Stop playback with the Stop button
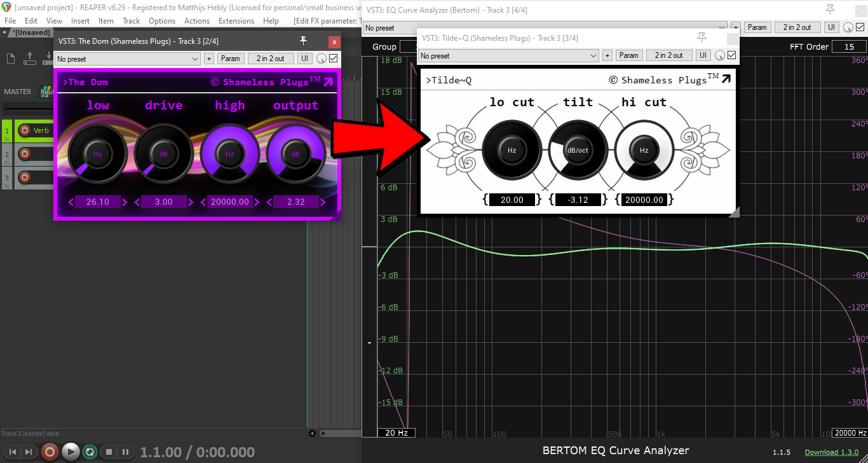The width and height of the screenshot is (868, 463). 108,452
